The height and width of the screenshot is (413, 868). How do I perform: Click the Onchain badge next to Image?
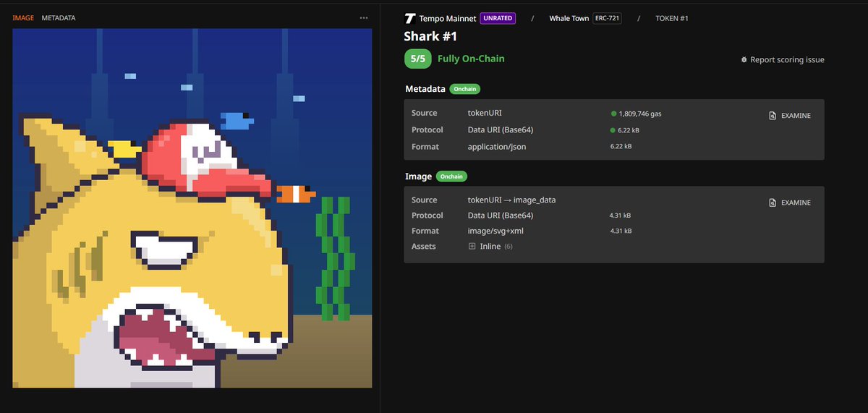point(452,176)
